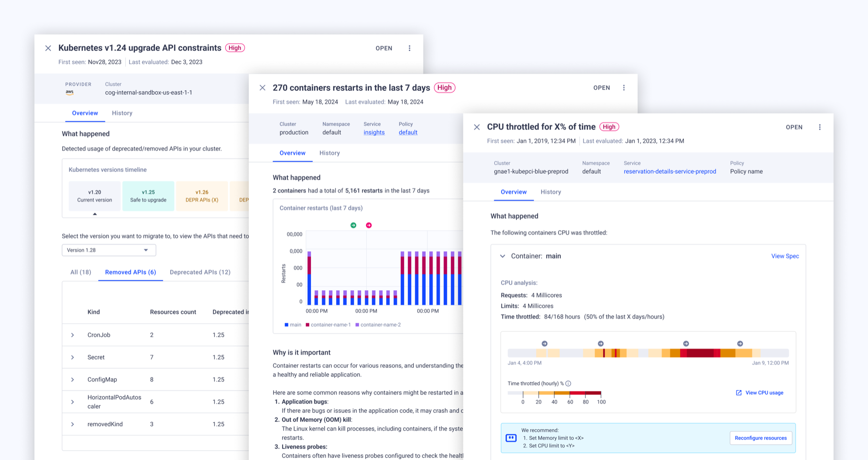The width and height of the screenshot is (868, 460).
Task: Click first event marker above throttle timeline
Action: 544,344
